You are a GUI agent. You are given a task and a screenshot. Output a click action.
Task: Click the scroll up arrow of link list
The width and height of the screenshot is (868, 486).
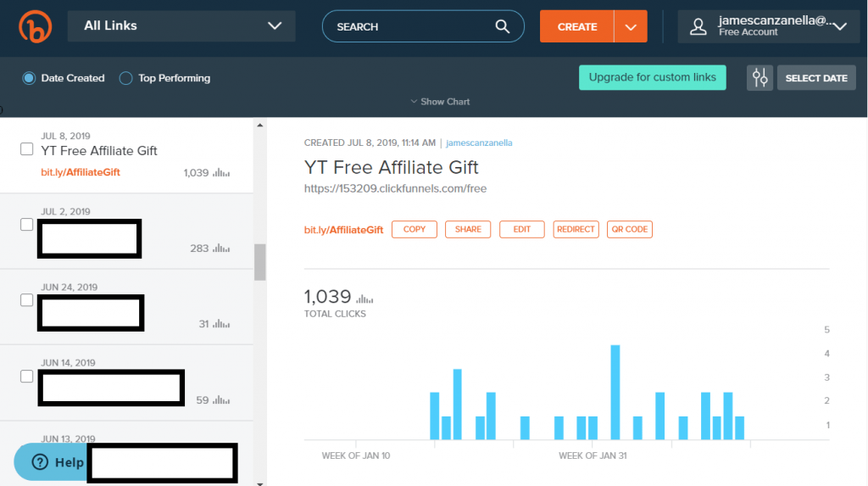[259, 126]
